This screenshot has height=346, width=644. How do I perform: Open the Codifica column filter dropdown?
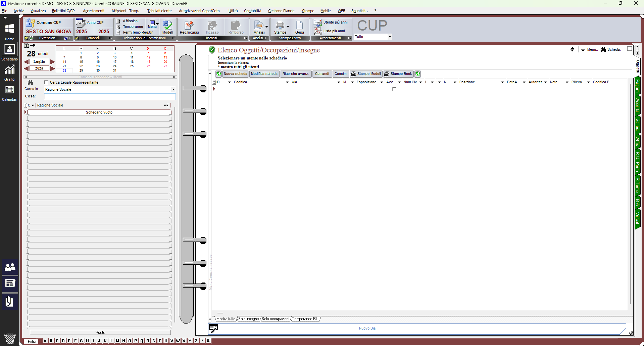pos(287,82)
